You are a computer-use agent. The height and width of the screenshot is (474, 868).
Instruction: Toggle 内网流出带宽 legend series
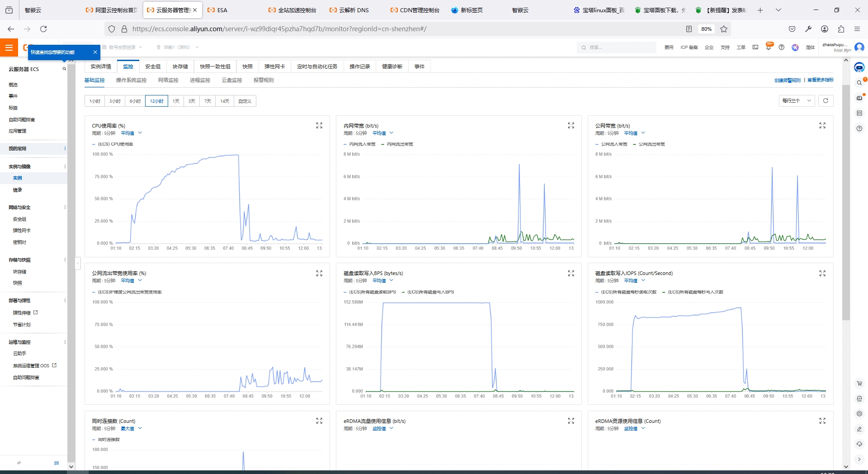[x=397, y=144]
